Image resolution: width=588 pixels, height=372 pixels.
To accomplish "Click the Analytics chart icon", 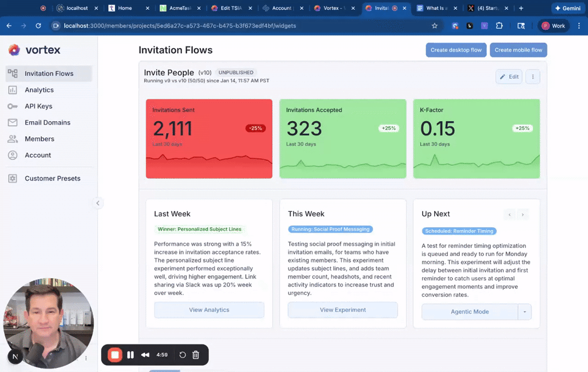I will click(13, 90).
